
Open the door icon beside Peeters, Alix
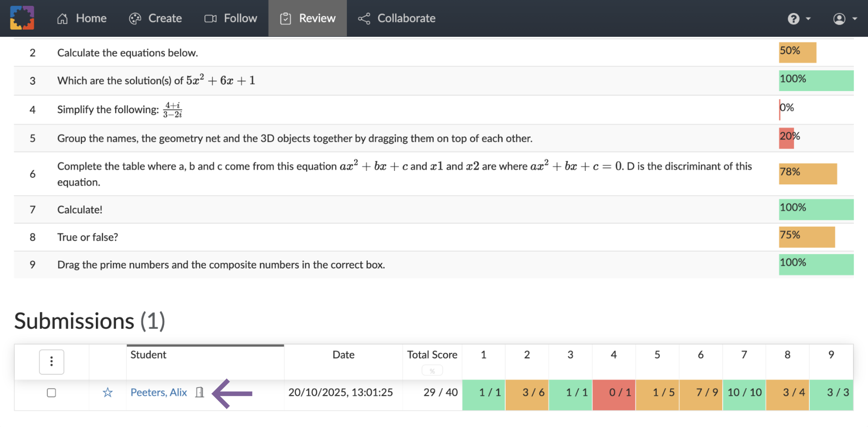pyautogui.click(x=199, y=393)
